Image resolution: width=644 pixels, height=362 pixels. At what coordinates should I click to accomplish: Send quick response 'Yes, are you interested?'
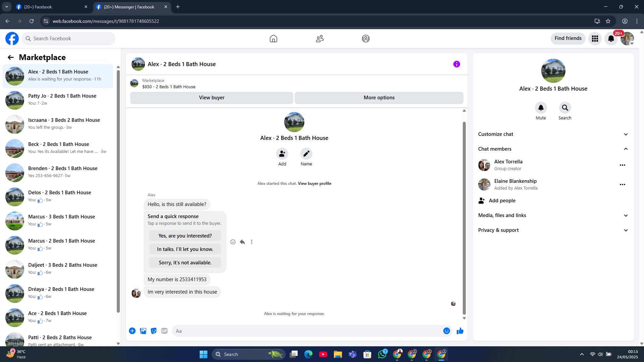point(185,236)
